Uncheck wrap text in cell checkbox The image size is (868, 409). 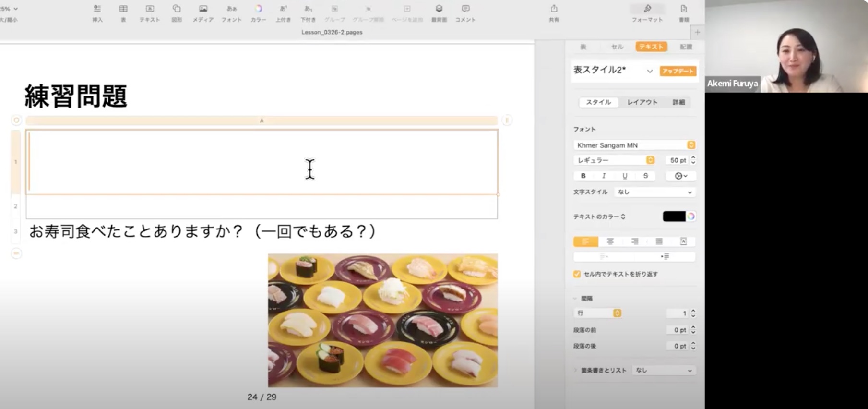577,274
